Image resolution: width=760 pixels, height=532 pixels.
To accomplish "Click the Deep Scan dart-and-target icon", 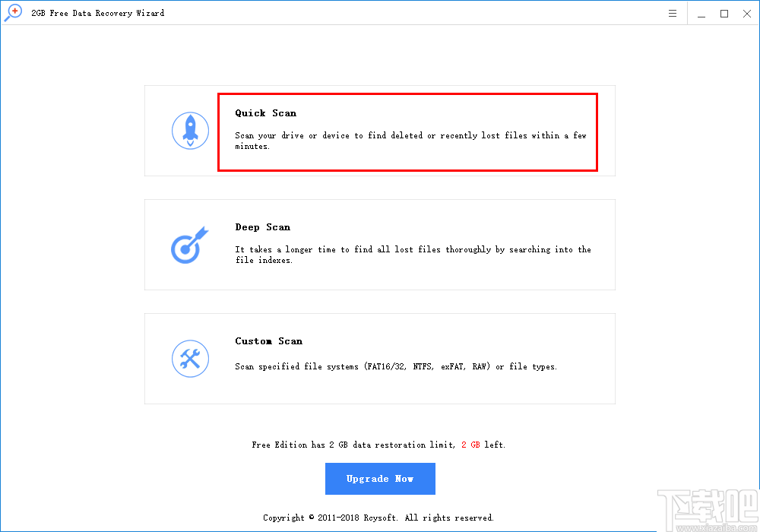I will (190, 245).
